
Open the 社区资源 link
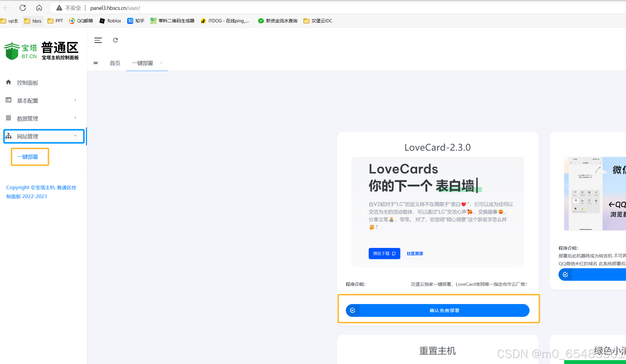click(x=415, y=253)
